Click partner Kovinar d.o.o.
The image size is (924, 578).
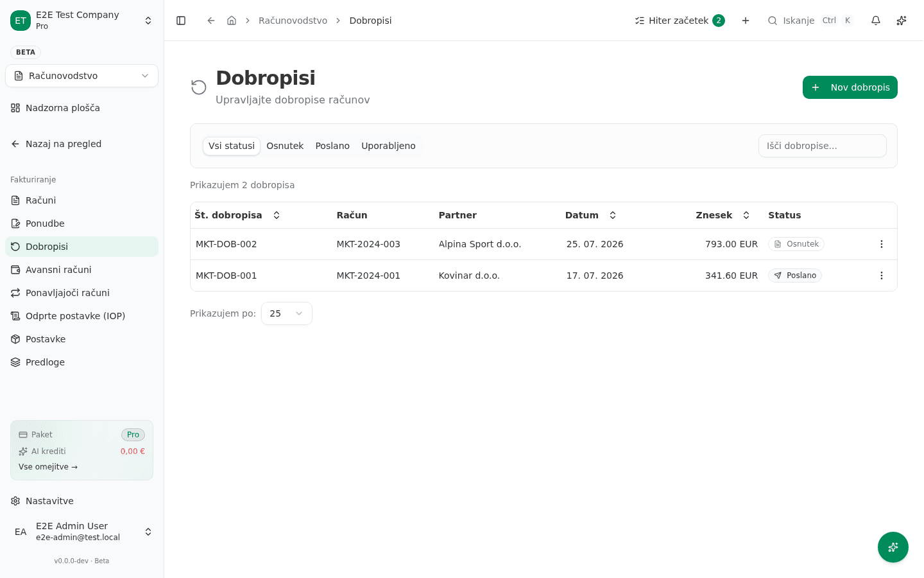469,276
